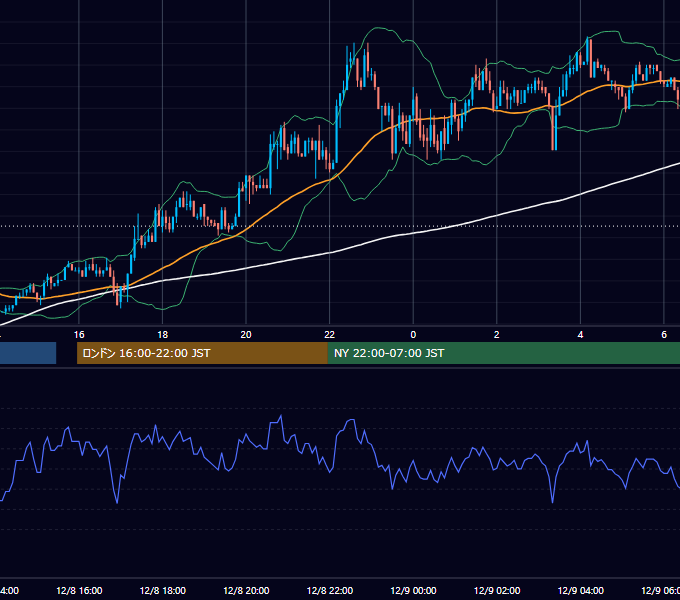Image resolution: width=680 pixels, height=600 pixels.
Task: Select the NY 22:00-07:00 JST session bar
Action: coord(503,353)
